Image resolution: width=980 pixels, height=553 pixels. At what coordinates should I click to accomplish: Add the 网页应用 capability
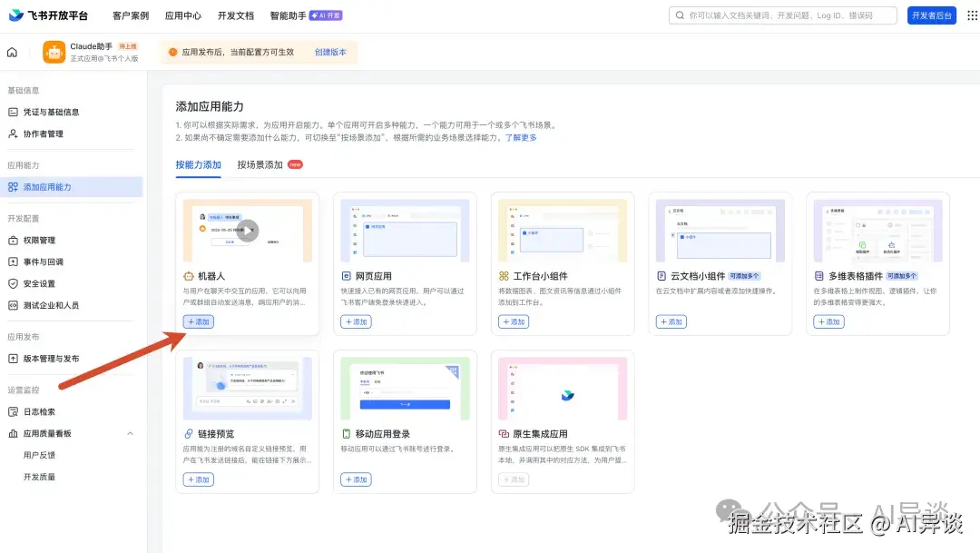click(x=357, y=321)
